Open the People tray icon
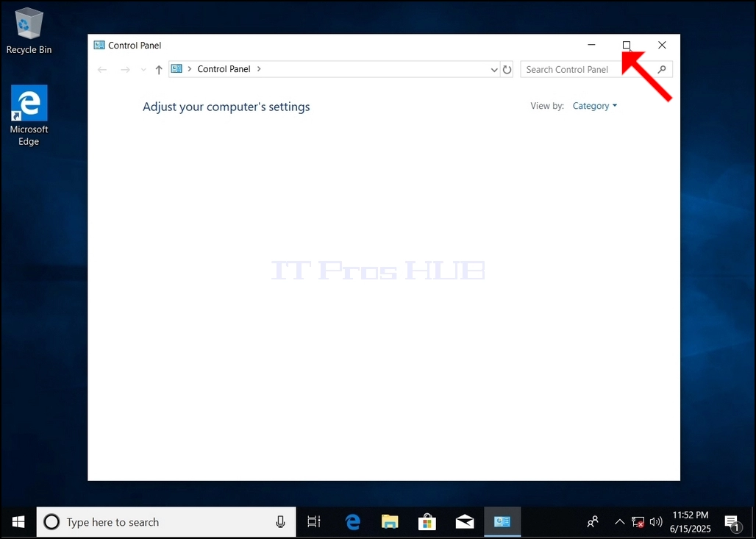Image resolution: width=756 pixels, height=539 pixels. click(x=593, y=521)
